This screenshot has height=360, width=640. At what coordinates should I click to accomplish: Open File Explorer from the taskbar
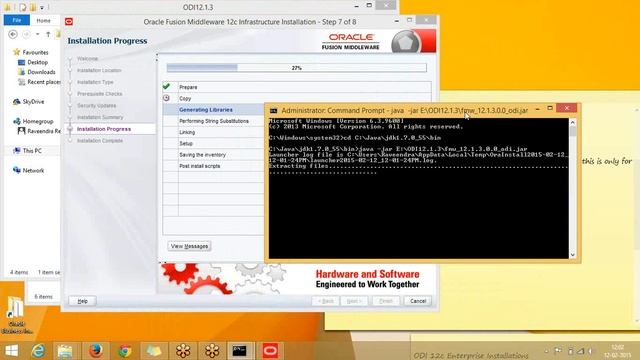[65, 351]
